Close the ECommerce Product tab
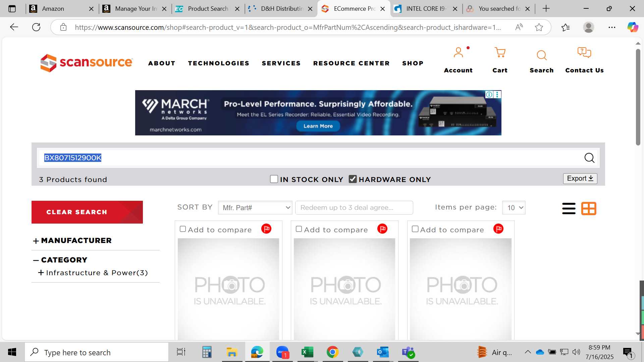 coord(382,9)
